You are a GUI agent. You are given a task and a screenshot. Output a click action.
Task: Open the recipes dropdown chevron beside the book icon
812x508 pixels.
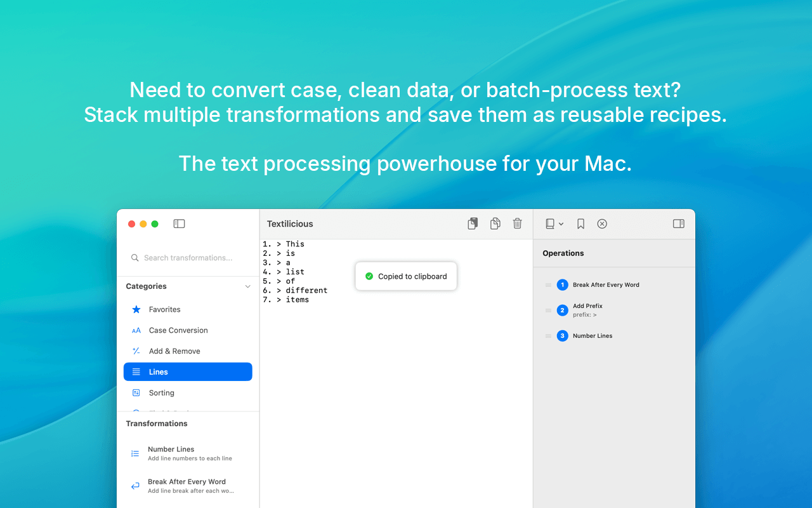561,224
